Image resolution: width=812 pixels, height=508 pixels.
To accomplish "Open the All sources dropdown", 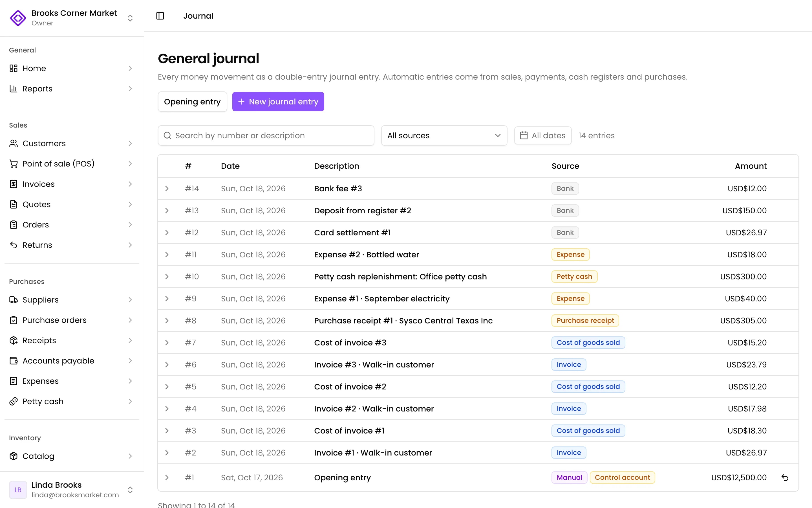I will (444, 135).
